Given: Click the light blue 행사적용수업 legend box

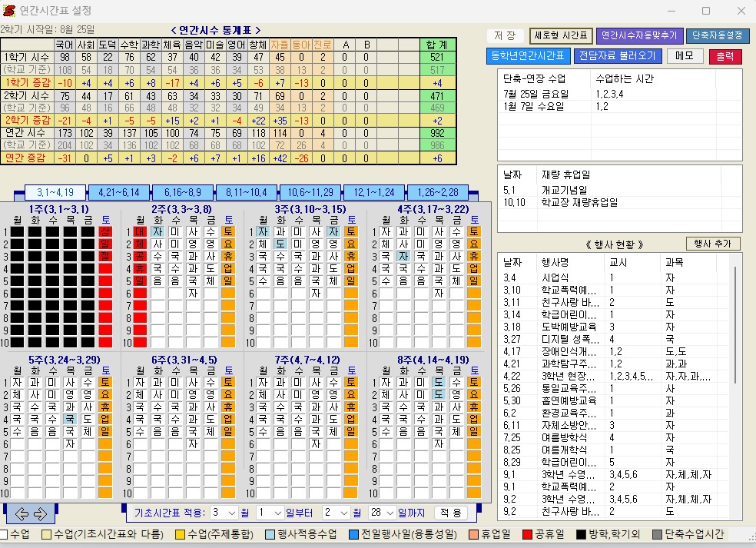Looking at the screenshot, I should 270,534.
